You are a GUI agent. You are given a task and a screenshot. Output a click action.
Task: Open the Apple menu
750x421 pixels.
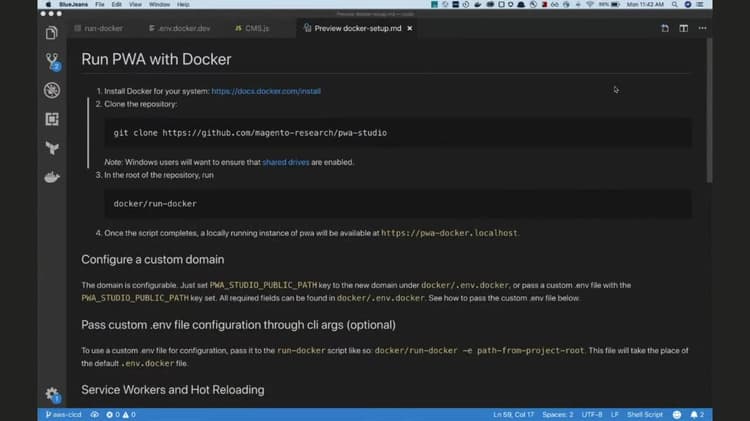(x=48, y=4)
